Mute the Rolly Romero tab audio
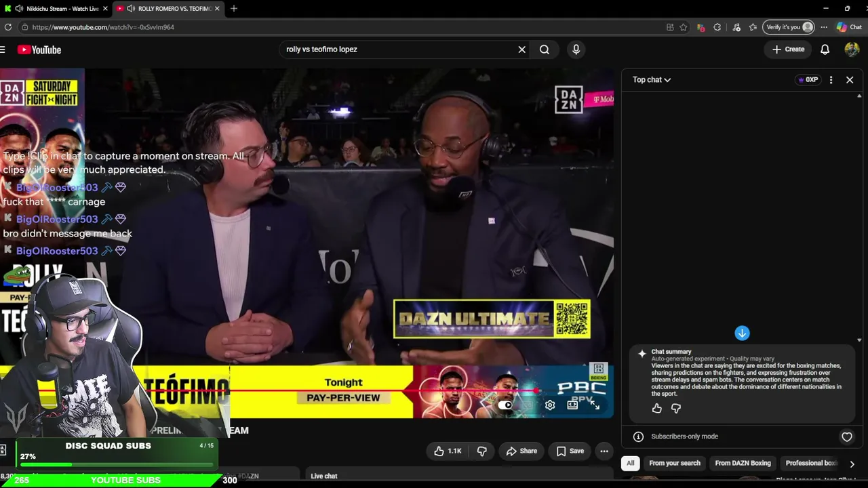The image size is (868, 488). pos(130,9)
